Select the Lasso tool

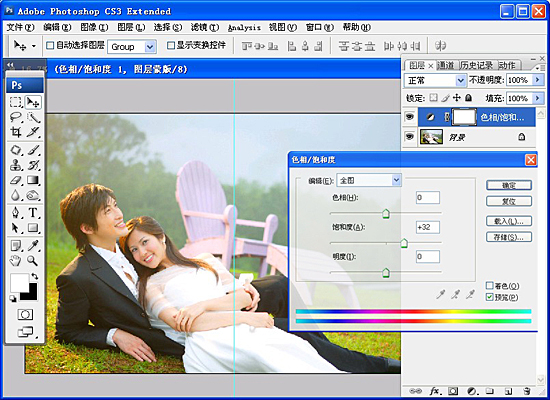tap(15, 117)
